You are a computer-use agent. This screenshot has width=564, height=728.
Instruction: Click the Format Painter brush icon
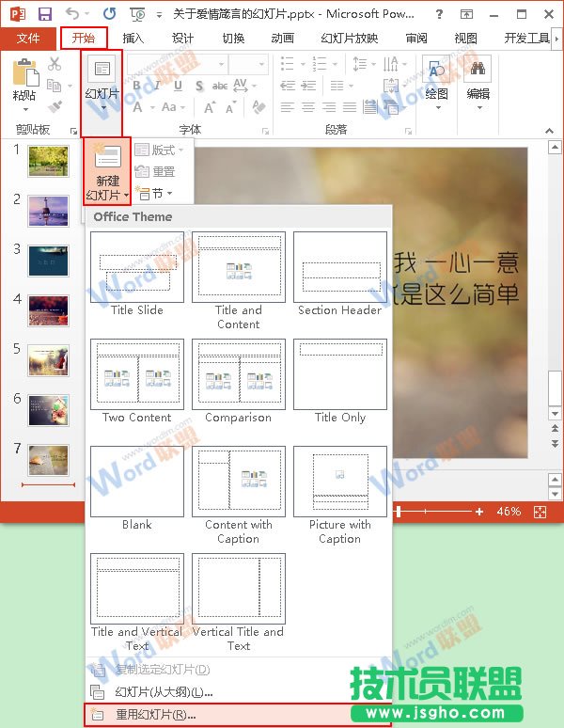[55, 107]
